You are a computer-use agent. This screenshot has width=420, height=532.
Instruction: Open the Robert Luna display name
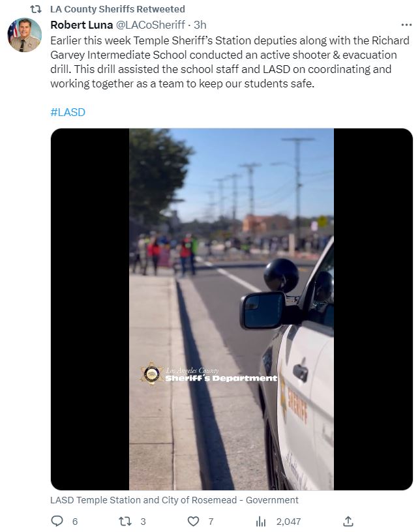click(82, 25)
